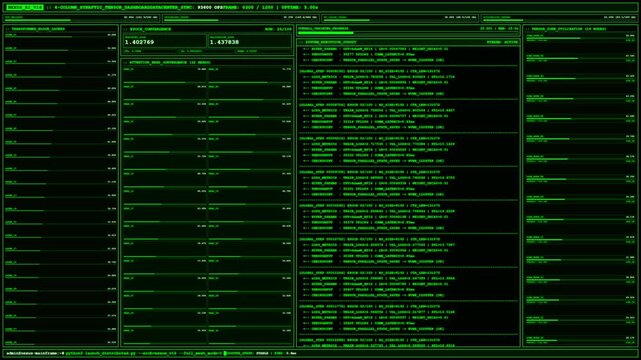
Task: Click the third status gauge in the top strip
Action: (x=400, y=18)
